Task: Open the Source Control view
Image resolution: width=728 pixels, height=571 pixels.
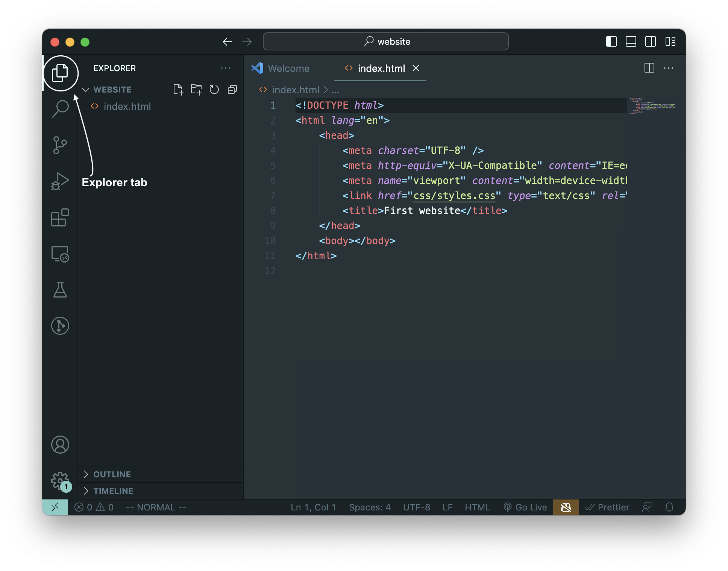Action: [60, 145]
